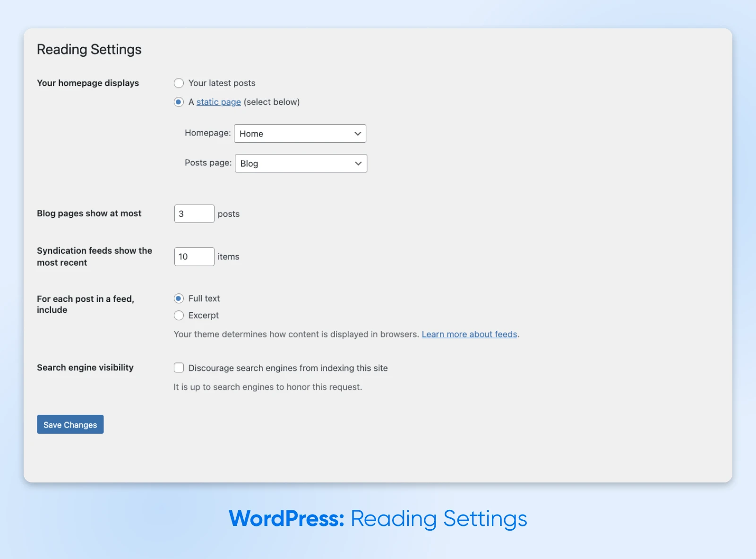Open the 'static page' hyperlink
756x559 pixels.
point(218,102)
